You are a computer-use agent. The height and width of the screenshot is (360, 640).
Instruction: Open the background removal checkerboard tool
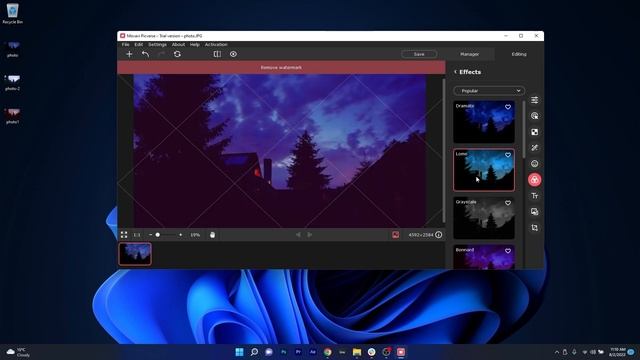point(534,132)
